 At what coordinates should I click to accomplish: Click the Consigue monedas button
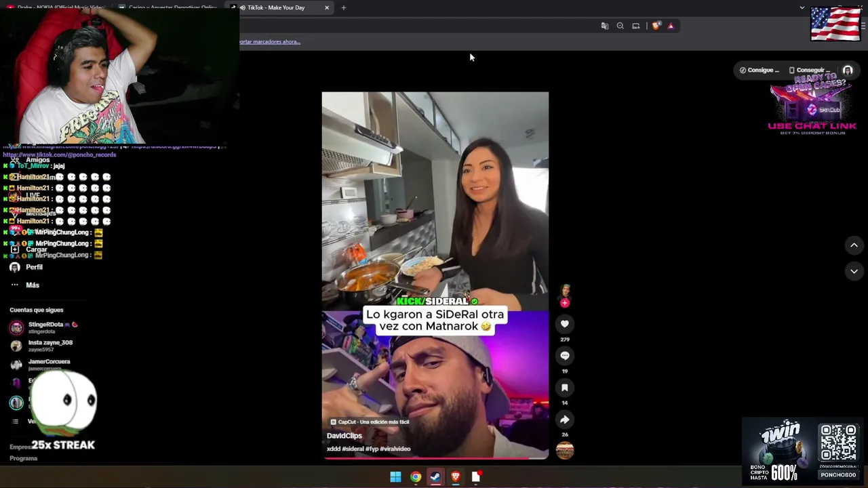[x=759, y=70]
